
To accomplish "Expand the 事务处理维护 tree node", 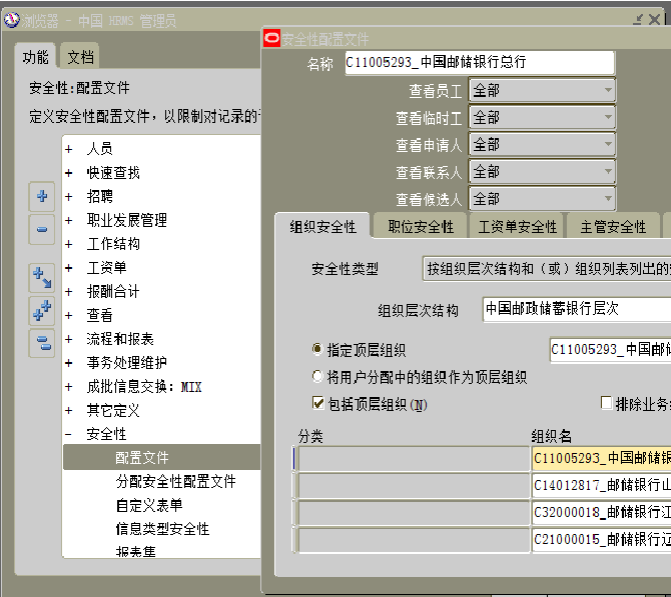I will coord(68,363).
